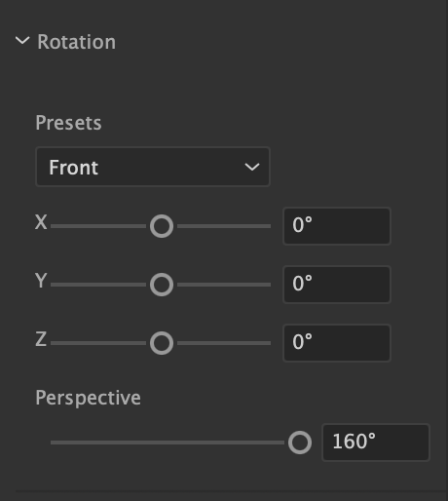The height and width of the screenshot is (501, 448).
Task: Click the Z rotation slider handle
Action: pyautogui.click(x=162, y=343)
